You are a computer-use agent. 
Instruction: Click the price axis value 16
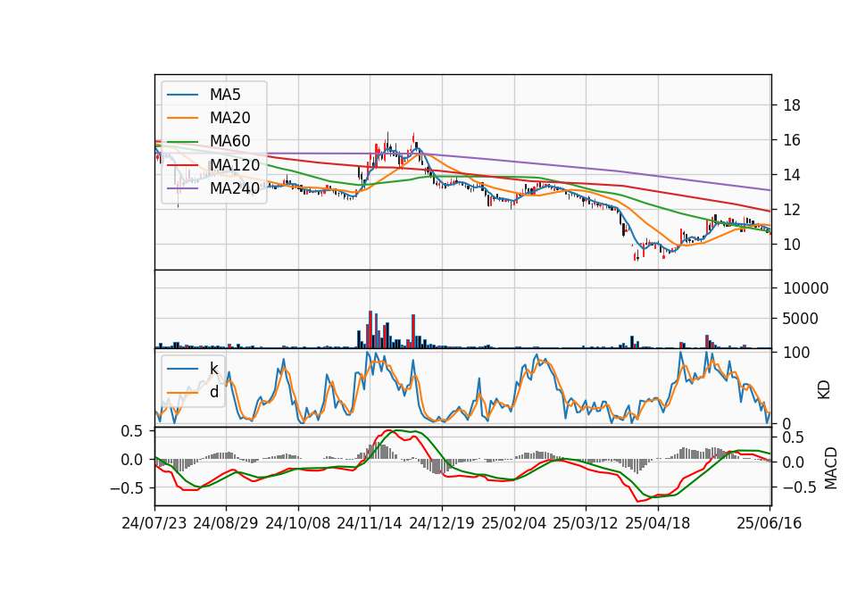coord(792,140)
